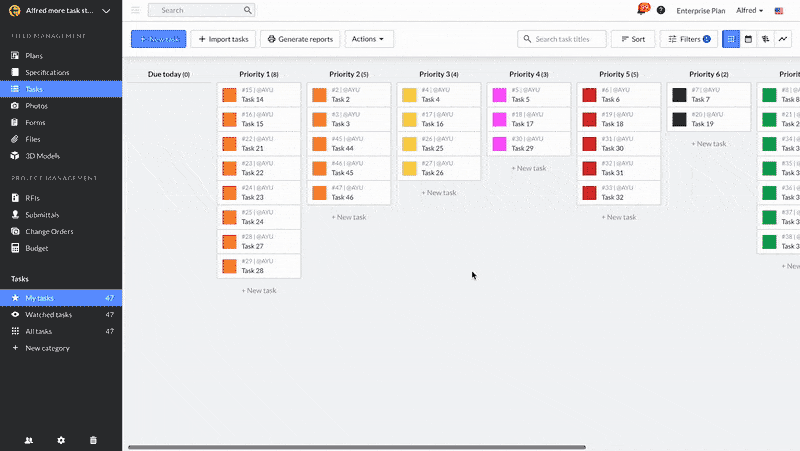Screen dimensions: 800x451
Task: Expand the project name dropdown chevron
Action: coord(106,10)
